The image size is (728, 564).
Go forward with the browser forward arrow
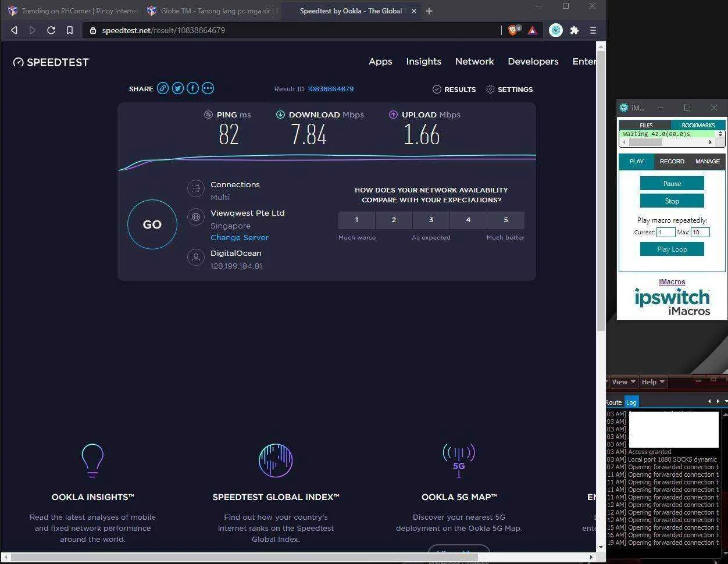point(33,30)
